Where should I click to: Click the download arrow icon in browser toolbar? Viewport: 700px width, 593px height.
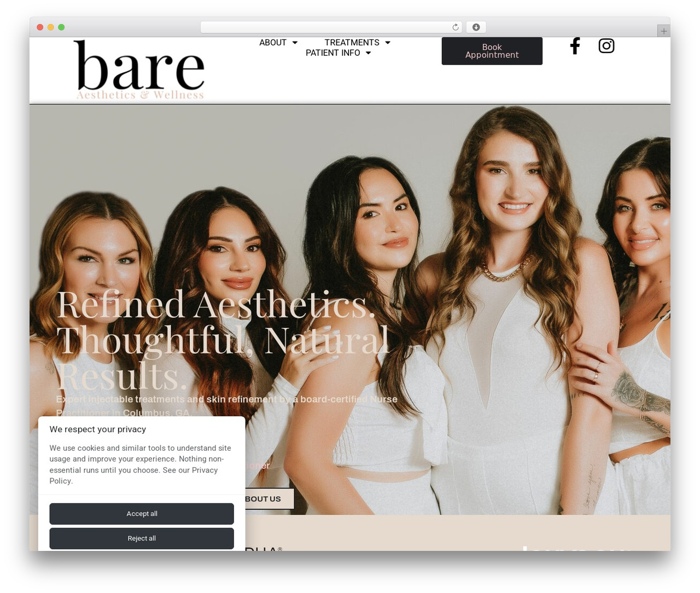click(476, 27)
